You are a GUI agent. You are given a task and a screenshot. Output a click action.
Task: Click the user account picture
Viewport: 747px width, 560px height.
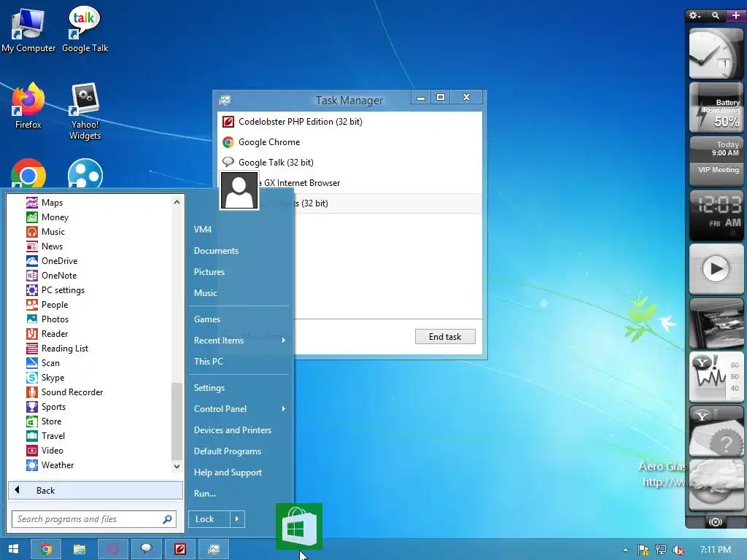point(239,190)
